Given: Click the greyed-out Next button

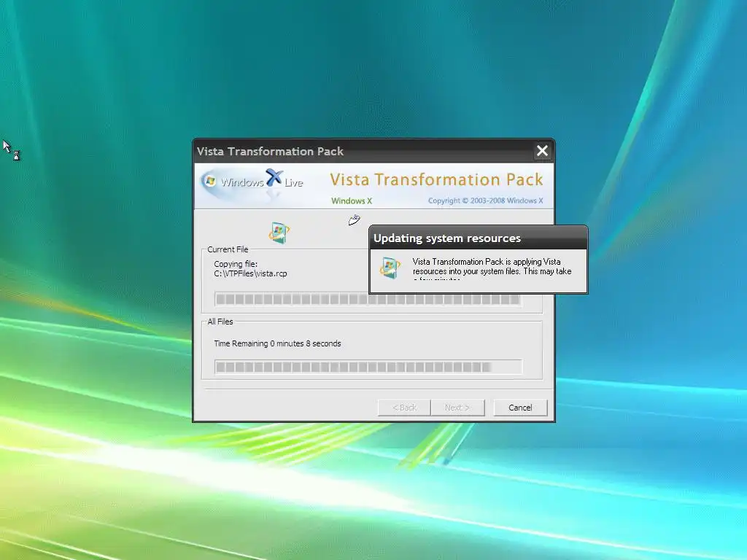Looking at the screenshot, I should coord(457,408).
